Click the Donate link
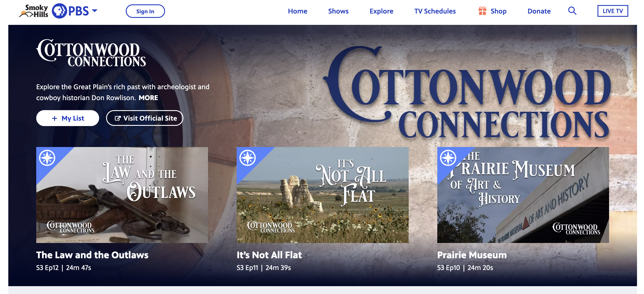 pyautogui.click(x=539, y=11)
